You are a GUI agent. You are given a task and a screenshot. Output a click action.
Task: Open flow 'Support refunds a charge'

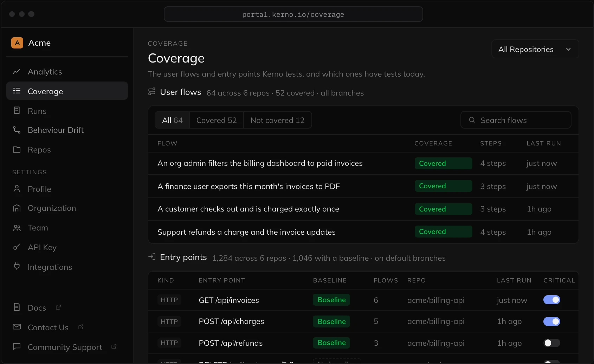pos(363,232)
